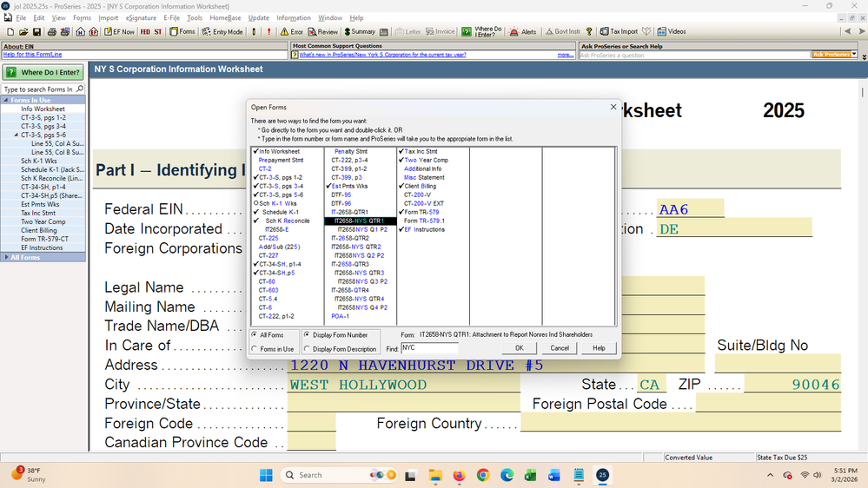
Task: Open EF Center with the EF house icon
Action: pos(94,32)
